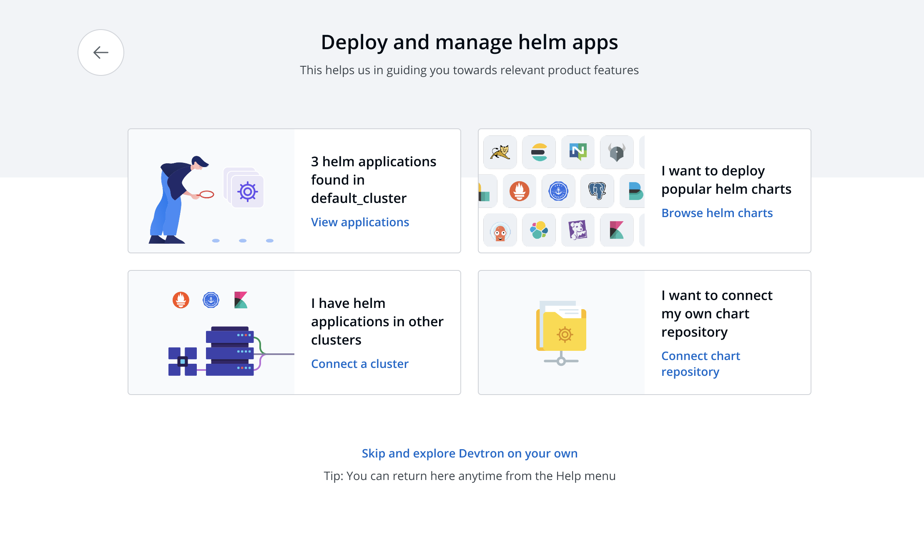Click Connect a cluster link
924x560 pixels.
tap(359, 364)
